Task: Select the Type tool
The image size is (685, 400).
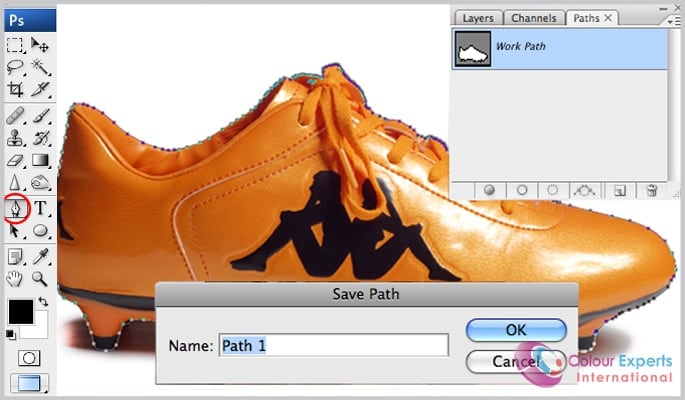Action: click(x=41, y=208)
